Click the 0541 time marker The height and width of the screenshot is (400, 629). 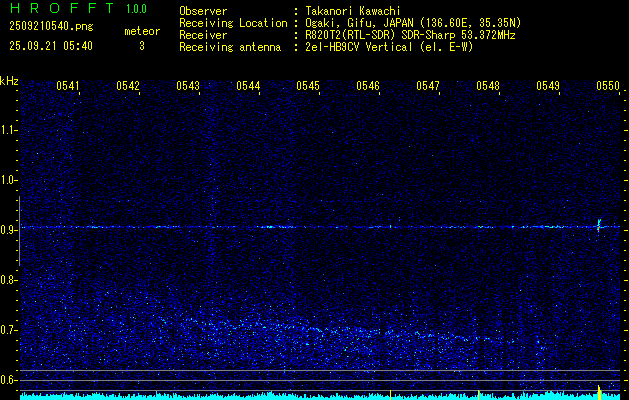68,86
